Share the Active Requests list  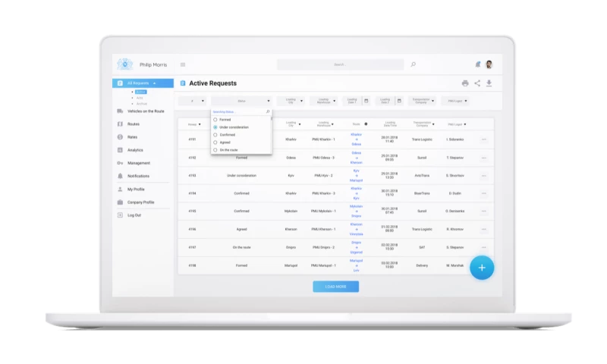[477, 83]
